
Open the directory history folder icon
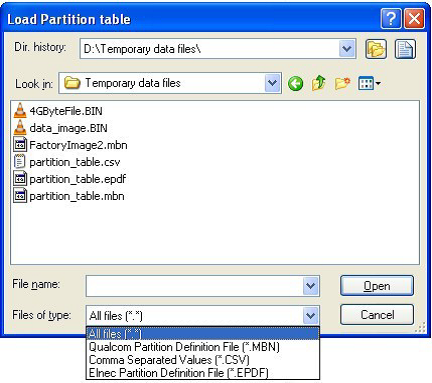pyautogui.click(x=376, y=49)
